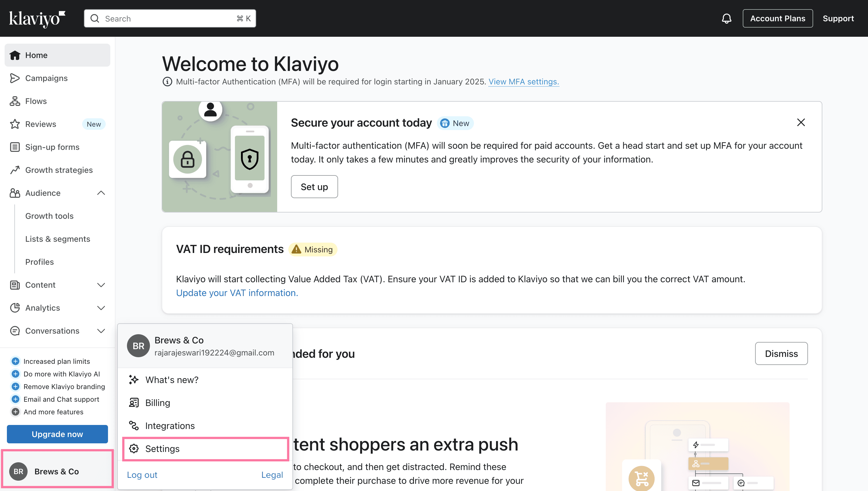Image resolution: width=868 pixels, height=491 pixels.
Task: Click the Campaigns paper-plane icon
Action: (15, 78)
